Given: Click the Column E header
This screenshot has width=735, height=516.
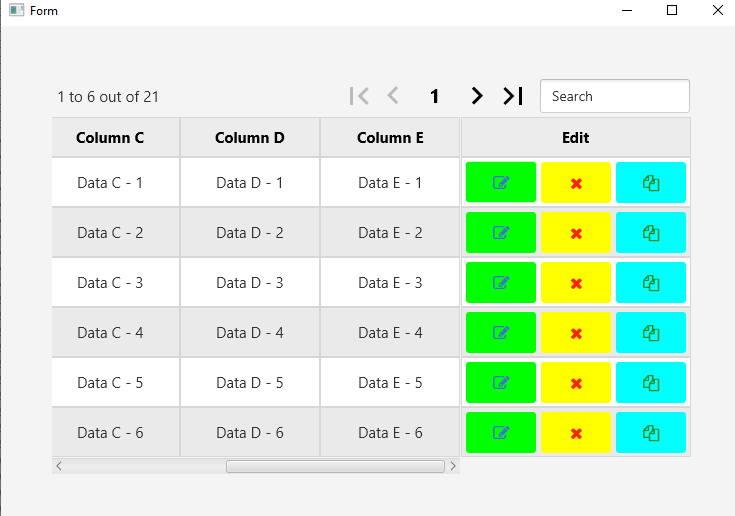Looking at the screenshot, I should (390, 138).
